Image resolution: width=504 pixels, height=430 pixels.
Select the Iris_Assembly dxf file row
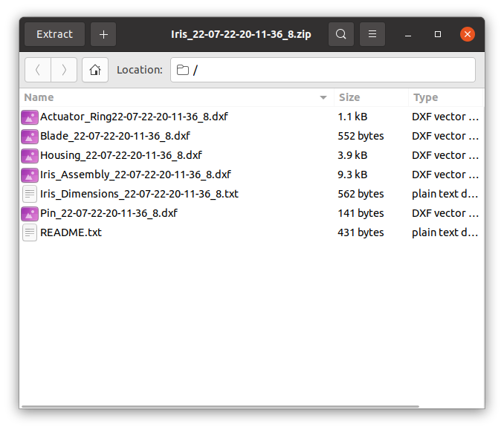252,175
